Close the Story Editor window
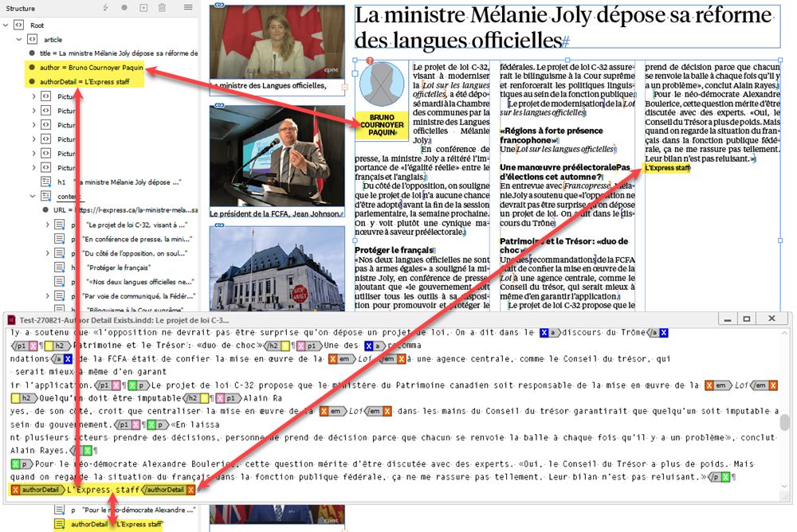 (771, 319)
